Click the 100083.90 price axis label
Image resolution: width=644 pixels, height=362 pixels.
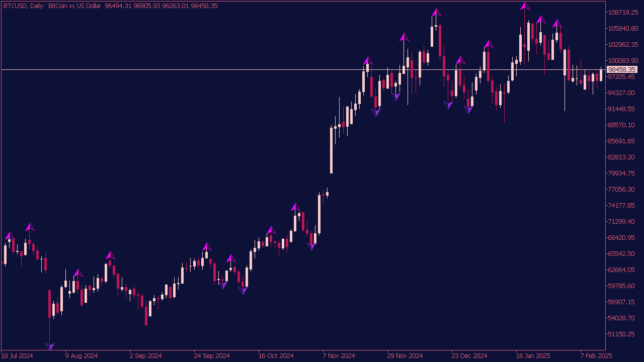click(x=622, y=60)
